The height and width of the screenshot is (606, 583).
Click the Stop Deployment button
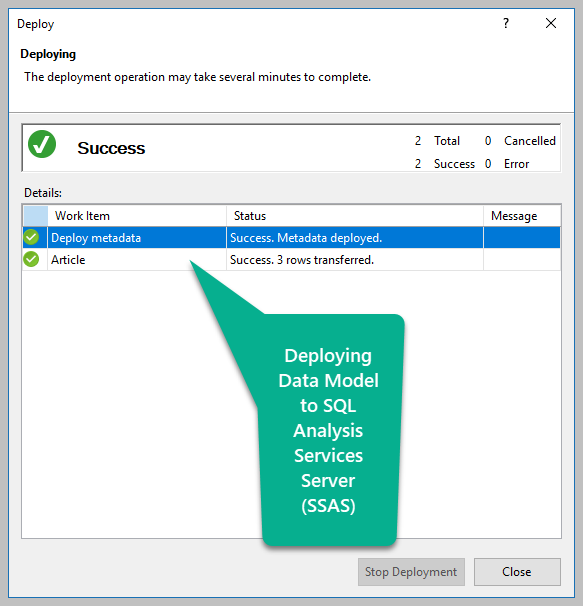[x=411, y=572]
